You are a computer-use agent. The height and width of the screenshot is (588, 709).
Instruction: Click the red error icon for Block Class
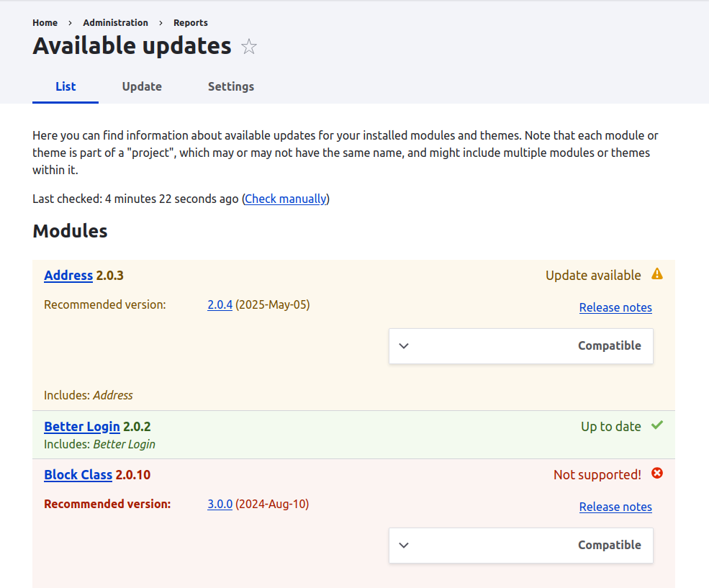point(656,474)
